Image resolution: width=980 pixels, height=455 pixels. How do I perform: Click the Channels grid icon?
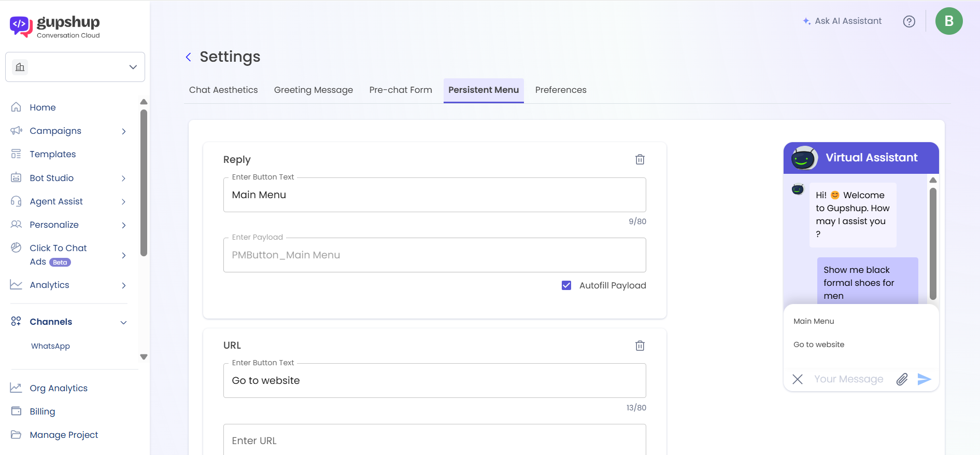[16, 321]
